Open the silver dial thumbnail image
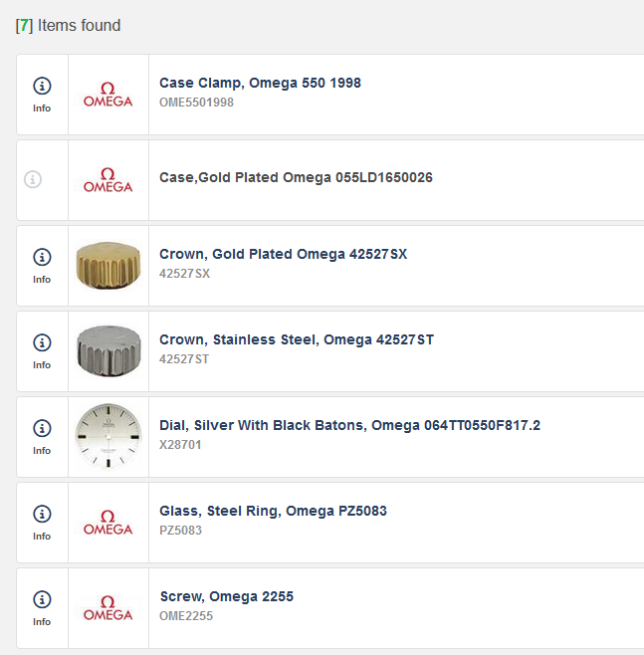The image size is (644, 655). 107,437
